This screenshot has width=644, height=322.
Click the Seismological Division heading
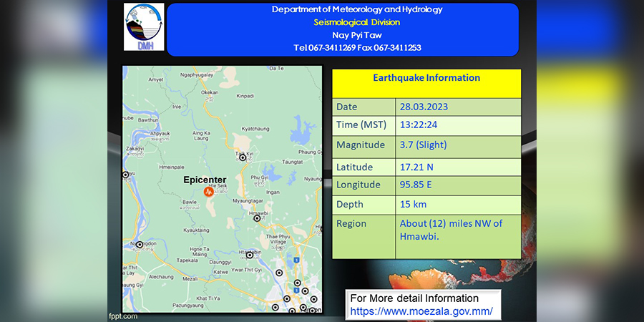356,22
